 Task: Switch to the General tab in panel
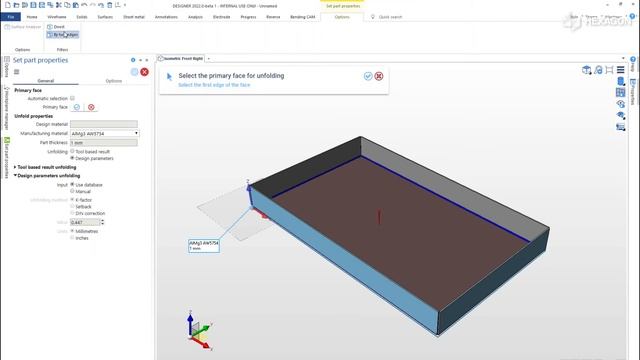pyautogui.click(x=46, y=81)
